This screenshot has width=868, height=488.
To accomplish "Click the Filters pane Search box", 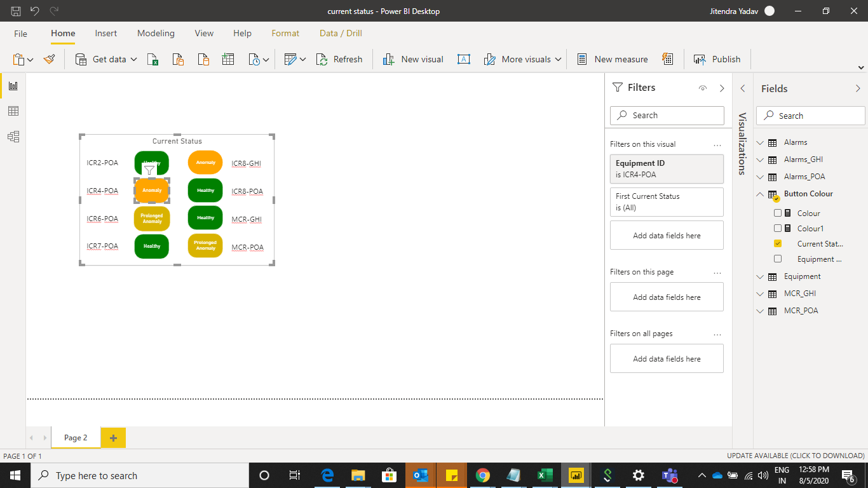I will click(667, 116).
